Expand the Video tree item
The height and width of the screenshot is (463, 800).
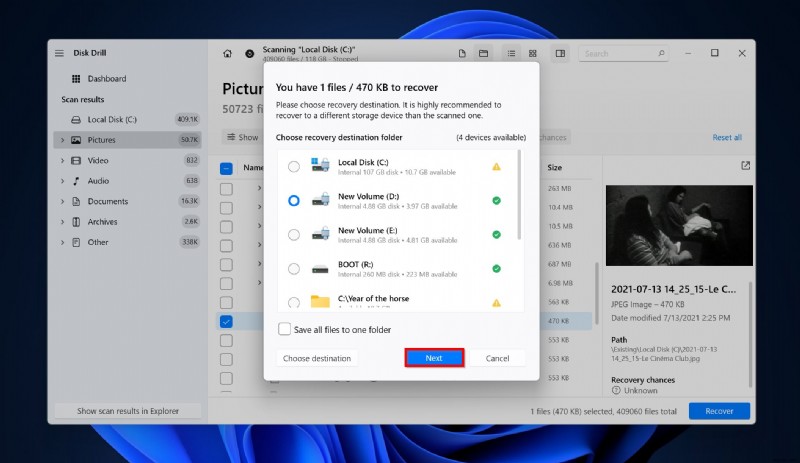tap(63, 160)
